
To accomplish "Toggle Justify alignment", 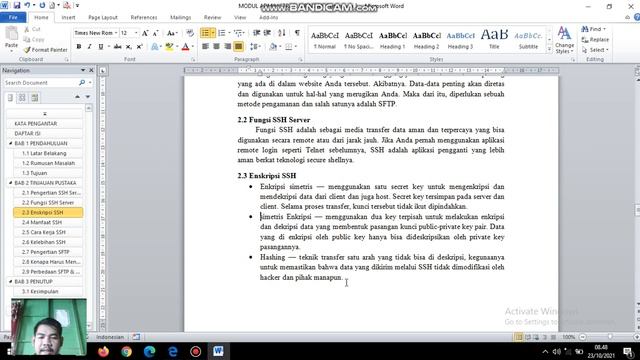I will pyautogui.click(x=238, y=47).
